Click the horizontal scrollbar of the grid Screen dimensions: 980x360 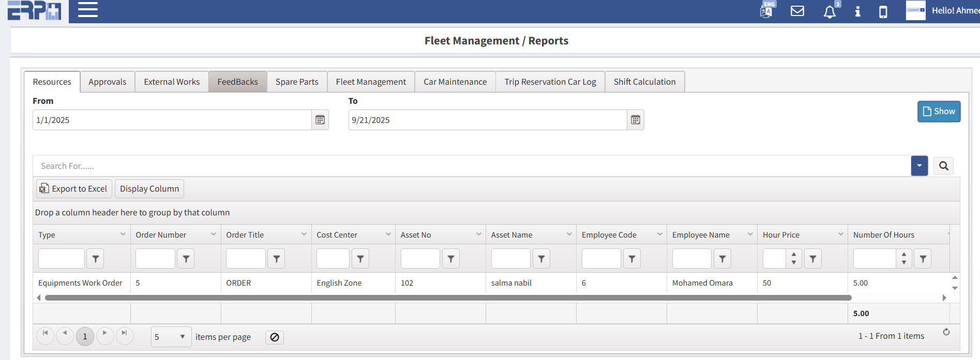[x=447, y=298]
